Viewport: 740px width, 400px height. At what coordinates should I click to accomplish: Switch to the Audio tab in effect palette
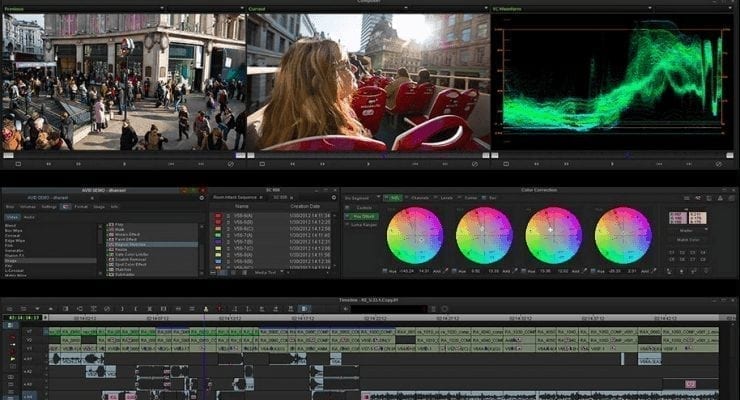click(28, 216)
